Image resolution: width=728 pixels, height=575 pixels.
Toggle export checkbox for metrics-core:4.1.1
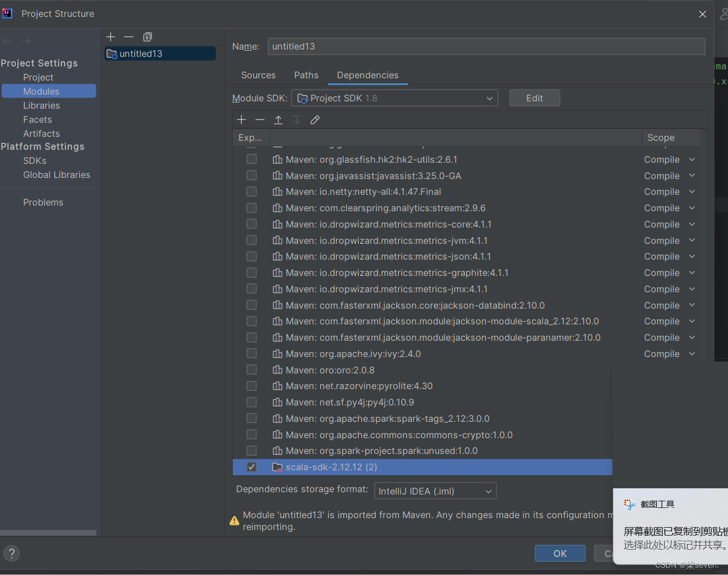tap(251, 224)
